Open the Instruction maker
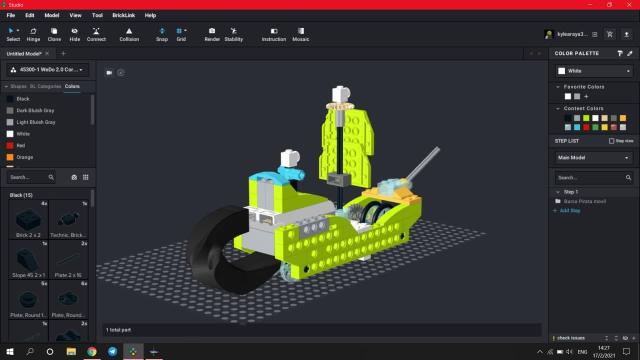Viewport: 640px width, 360px height. pos(273,35)
